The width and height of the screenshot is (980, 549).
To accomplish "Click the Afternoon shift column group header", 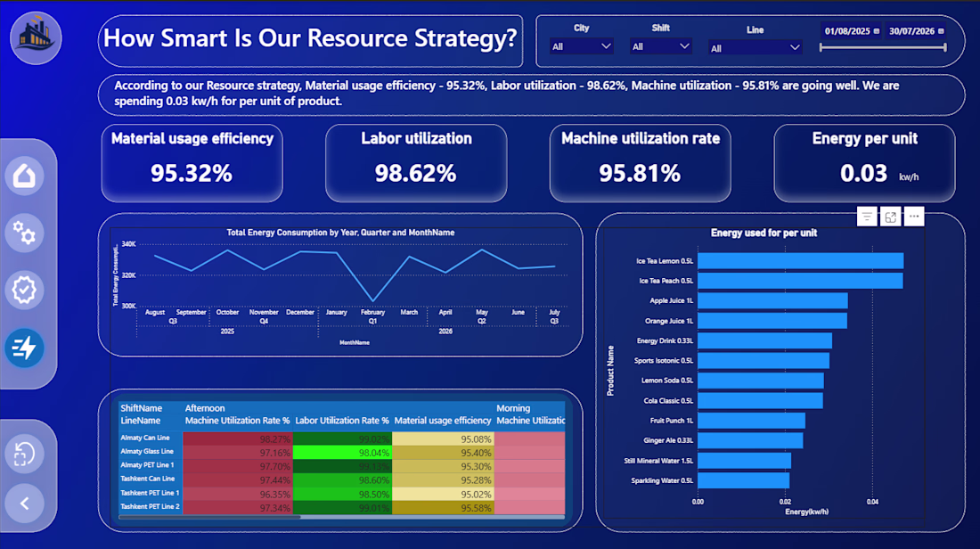I will click(205, 408).
